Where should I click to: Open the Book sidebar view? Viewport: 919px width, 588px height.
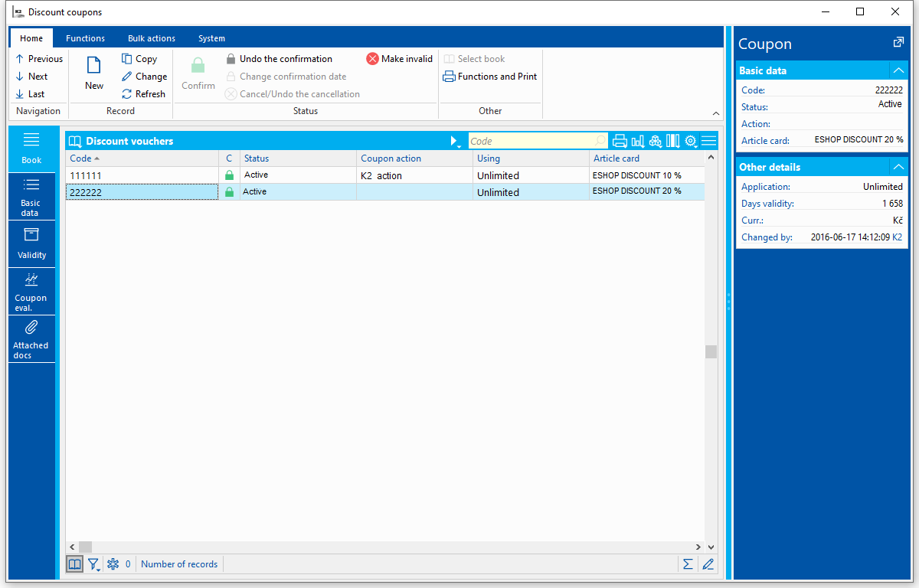(x=31, y=149)
